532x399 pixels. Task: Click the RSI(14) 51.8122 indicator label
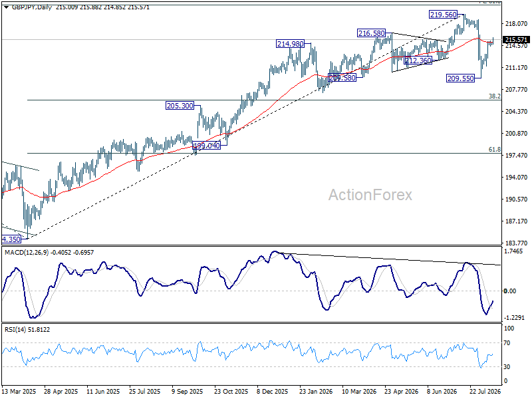[x=27, y=330]
